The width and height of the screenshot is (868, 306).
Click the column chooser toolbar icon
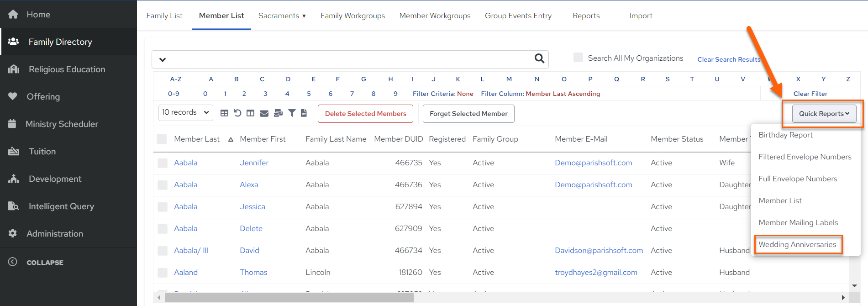[250, 113]
